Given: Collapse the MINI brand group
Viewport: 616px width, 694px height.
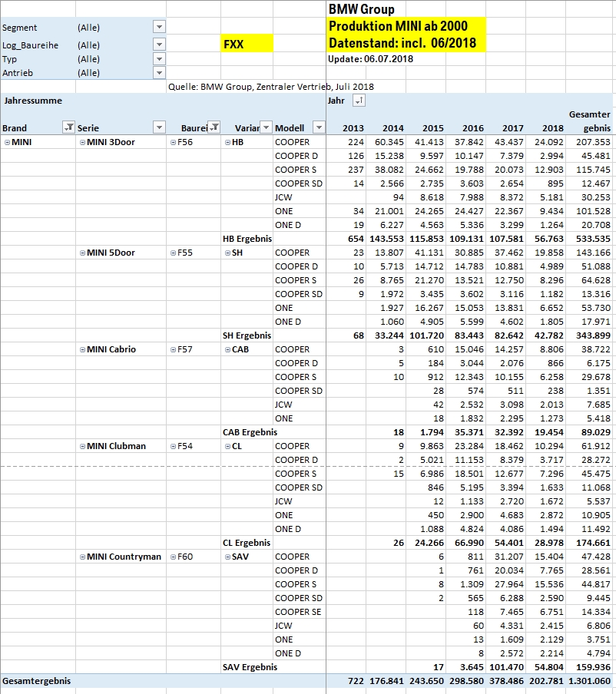Looking at the screenshot, I should 8,143.
